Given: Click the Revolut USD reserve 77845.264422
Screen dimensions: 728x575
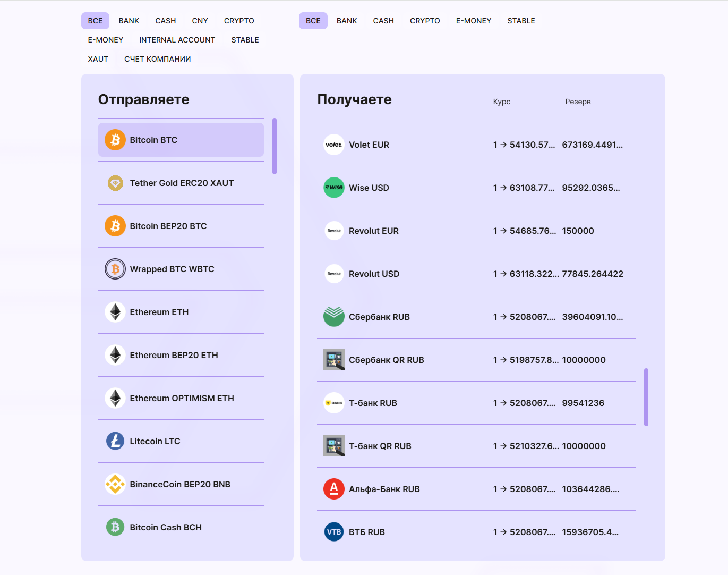Looking at the screenshot, I should (593, 274).
